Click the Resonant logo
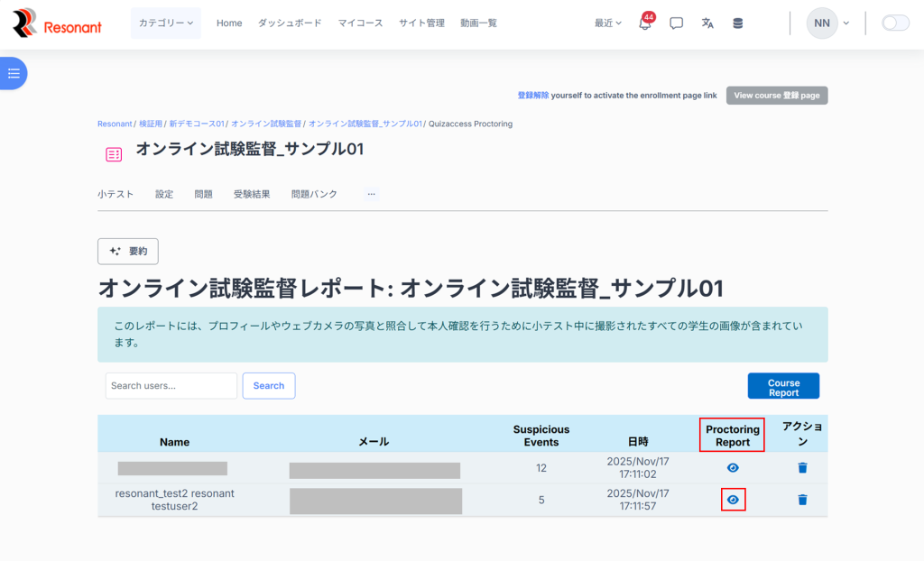 pos(58,23)
